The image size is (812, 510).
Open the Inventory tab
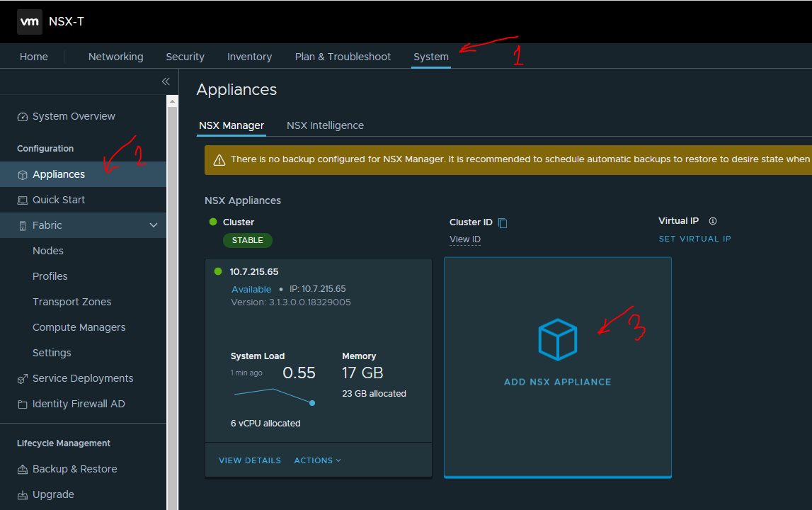pos(250,57)
